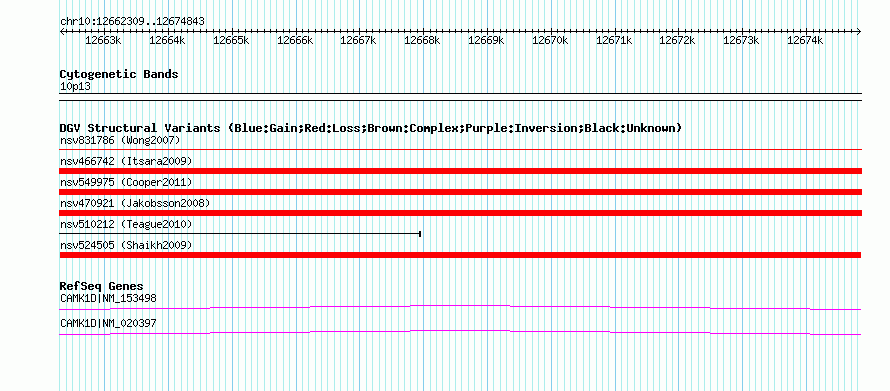The width and height of the screenshot is (890, 391).
Task: Click the red bar under nsv466742
Action: [x=460, y=171]
